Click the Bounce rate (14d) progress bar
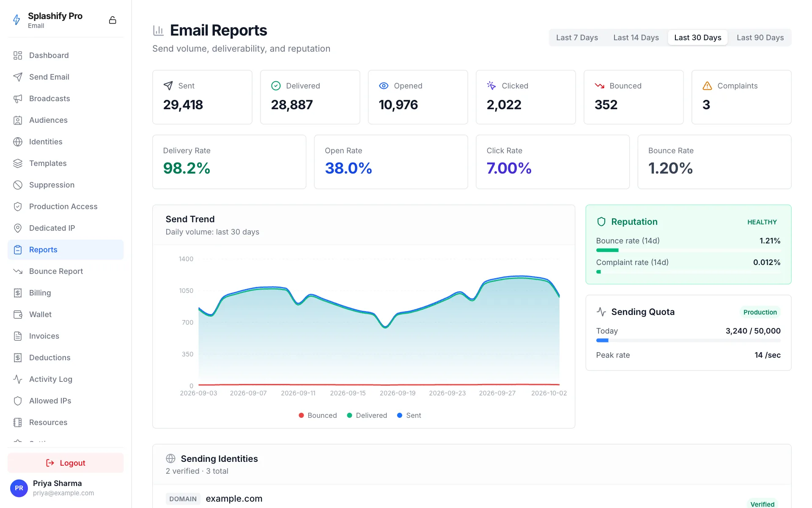The width and height of the screenshot is (812, 508). (x=688, y=250)
